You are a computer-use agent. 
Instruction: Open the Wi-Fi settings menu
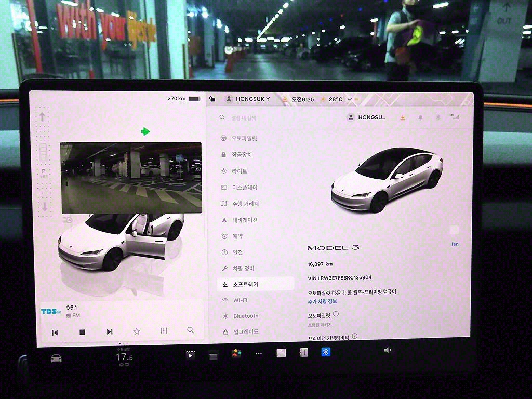click(x=235, y=300)
